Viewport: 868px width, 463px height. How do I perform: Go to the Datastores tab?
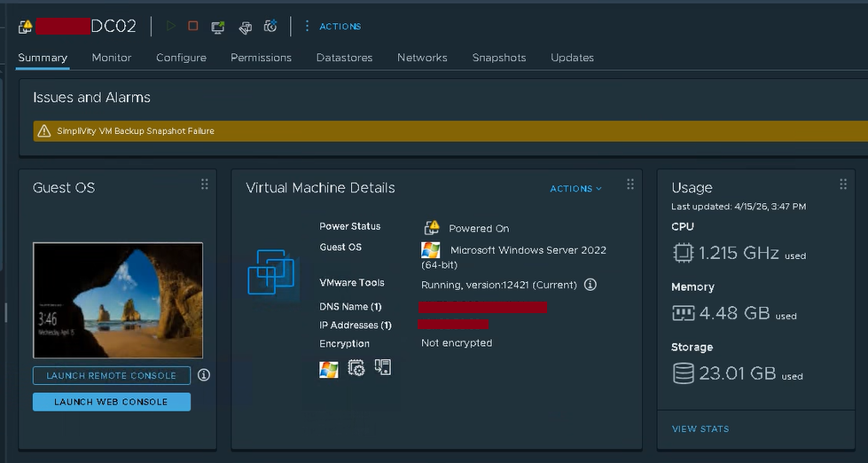pos(344,58)
